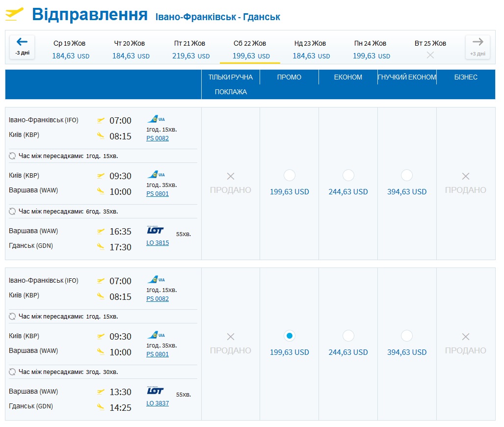Click the next 3 days arrow button
The image size is (504, 427).
click(x=477, y=47)
